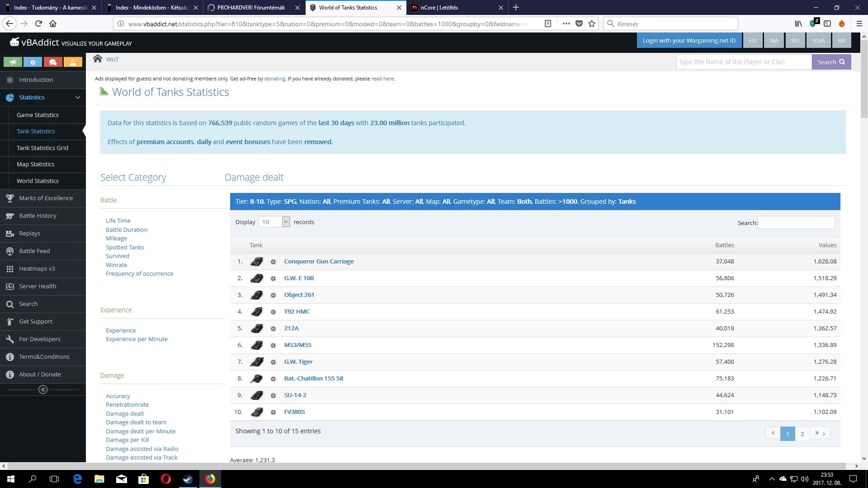Click the Task View taskbar icon
Image resolution: width=868 pixels, height=488 pixels.
click(x=54, y=479)
